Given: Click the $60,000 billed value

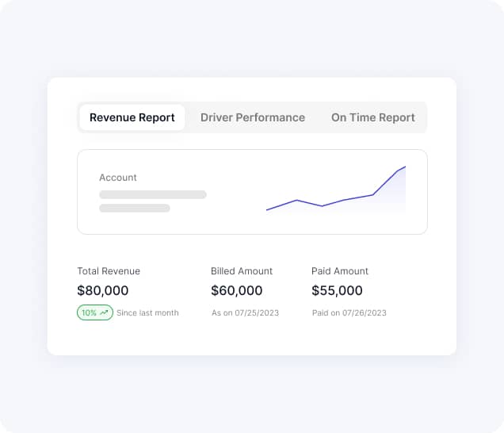Looking at the screenshot, I should tap(237, 290).
